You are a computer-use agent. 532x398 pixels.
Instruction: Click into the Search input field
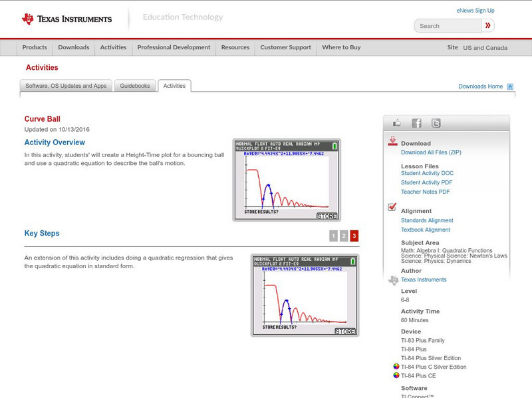tap(449, 26)
